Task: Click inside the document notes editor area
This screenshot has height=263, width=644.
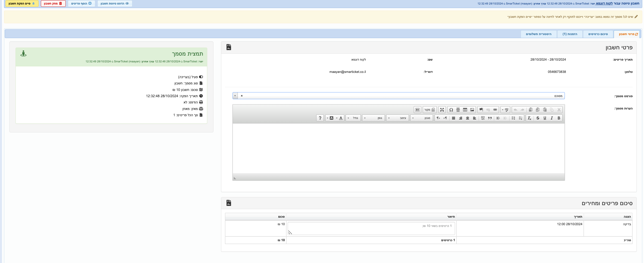Action: click(398, 149)
